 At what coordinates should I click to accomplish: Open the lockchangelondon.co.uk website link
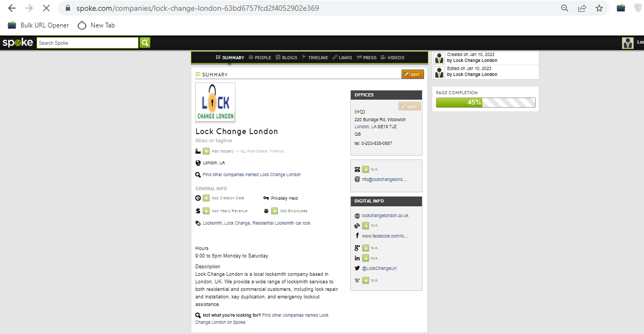[x=385, y=216]
